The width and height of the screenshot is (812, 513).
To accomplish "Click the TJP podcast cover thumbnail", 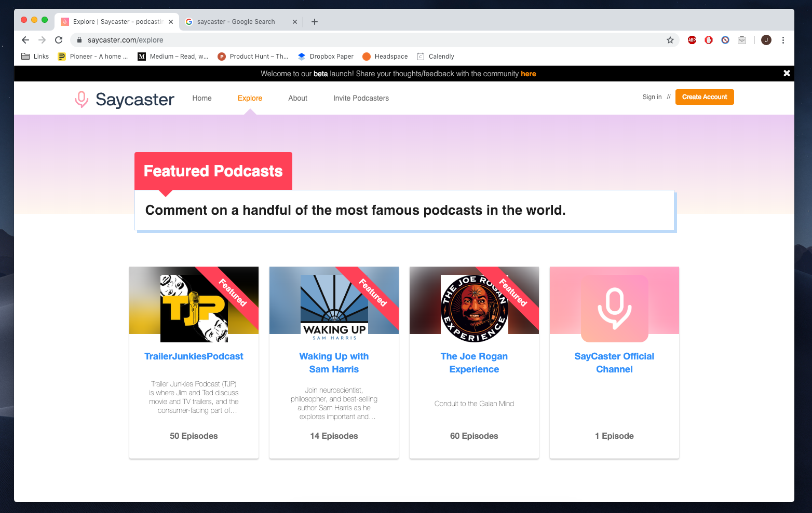I will pyautogui.click(x=194, y=308).
